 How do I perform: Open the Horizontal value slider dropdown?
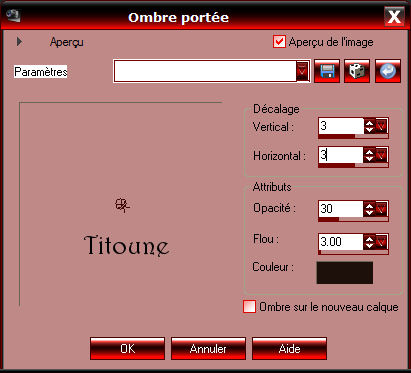coord(382,155)
